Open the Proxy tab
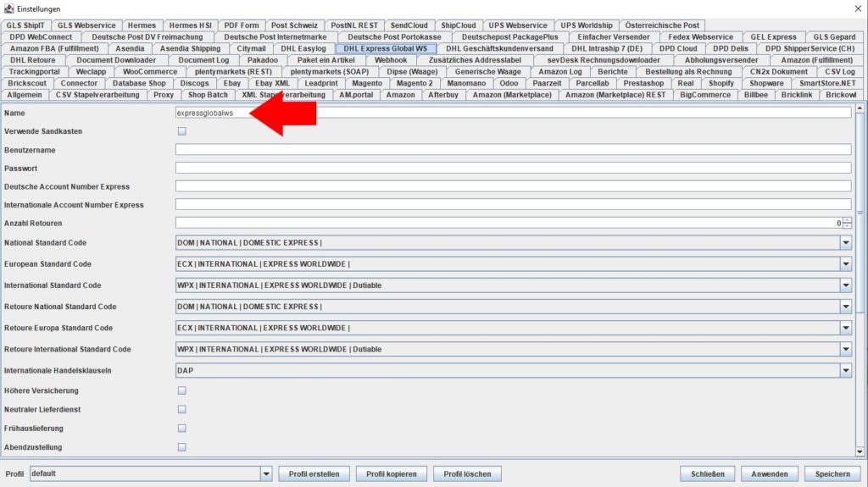The height and width of the screenshot is (487, 868). pos(164,95)
